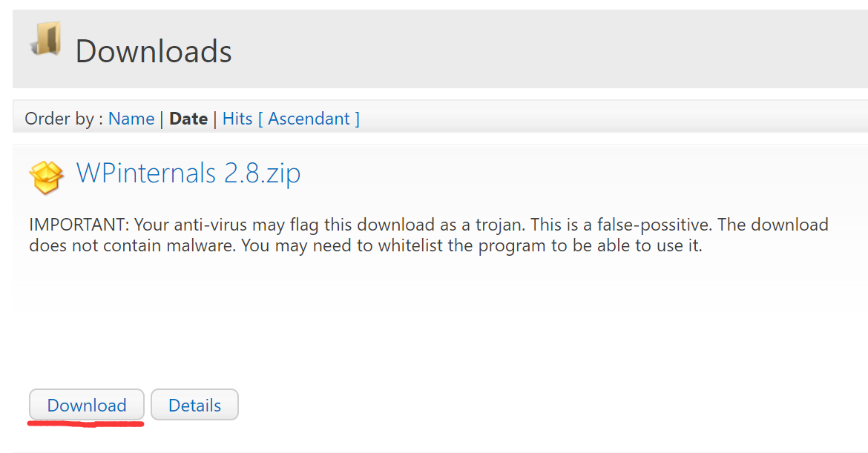Click the separator between Name and Date
Screen dimensions: 868x453
click(162, 119)
